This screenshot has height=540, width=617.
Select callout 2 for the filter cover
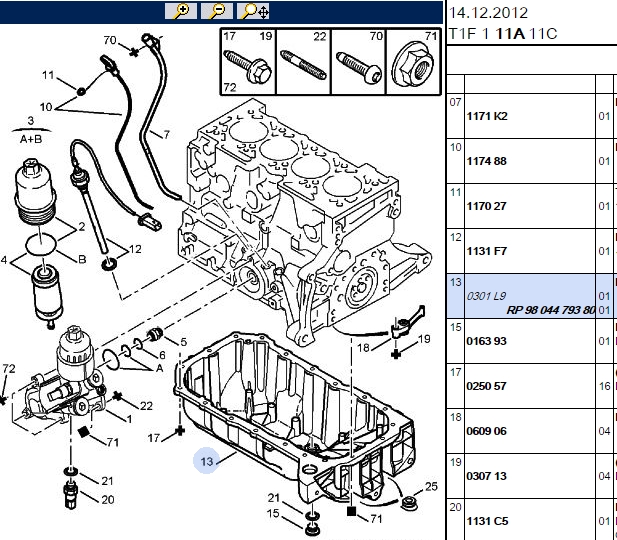[x=81, y=226]
